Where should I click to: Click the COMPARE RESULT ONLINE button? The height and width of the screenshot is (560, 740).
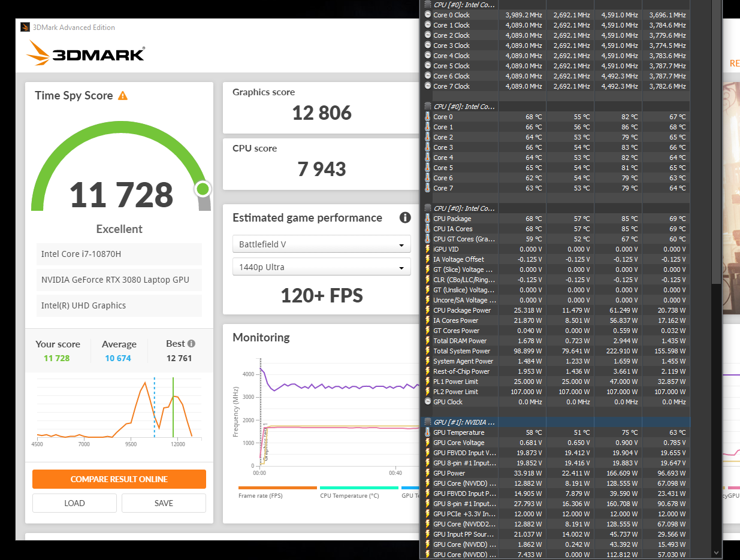(x=119, y=479)
